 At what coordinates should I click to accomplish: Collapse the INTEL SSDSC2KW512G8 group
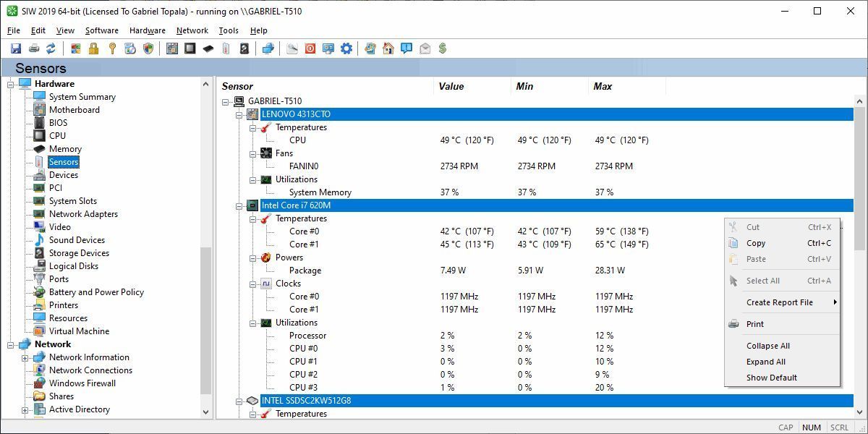pos(239,401)
